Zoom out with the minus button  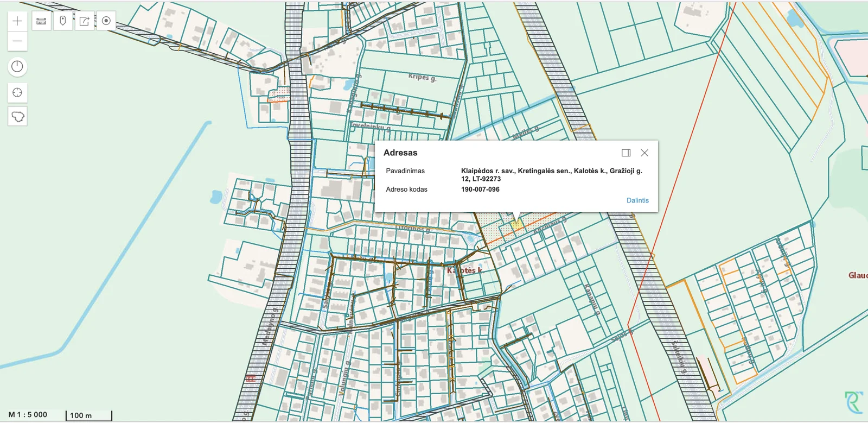[17, 41]
